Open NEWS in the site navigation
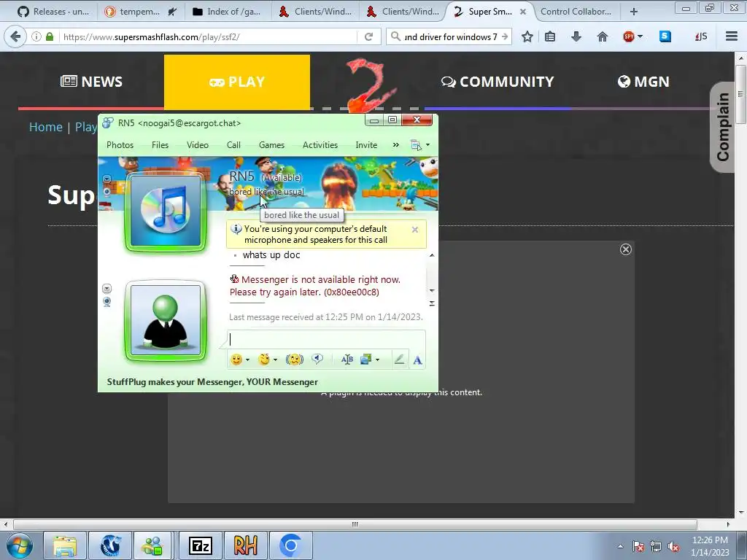Screen dimensions: 747x560 [91, 82]
